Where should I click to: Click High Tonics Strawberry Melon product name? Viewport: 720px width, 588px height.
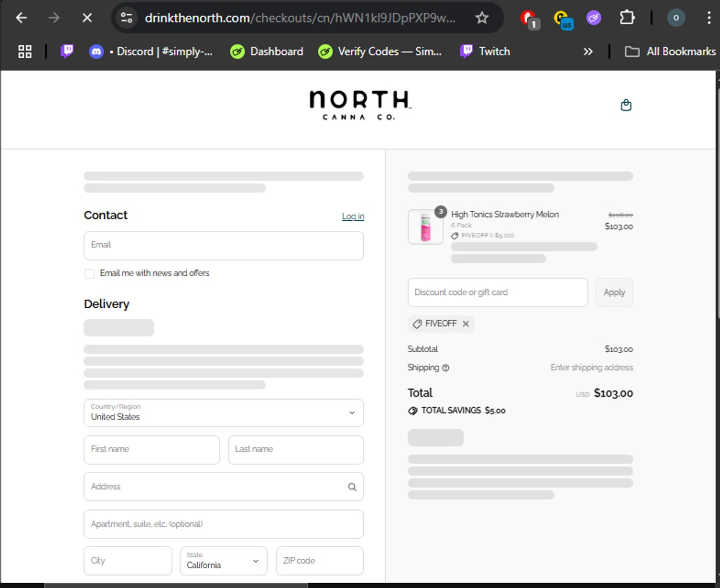click(505, 215)
